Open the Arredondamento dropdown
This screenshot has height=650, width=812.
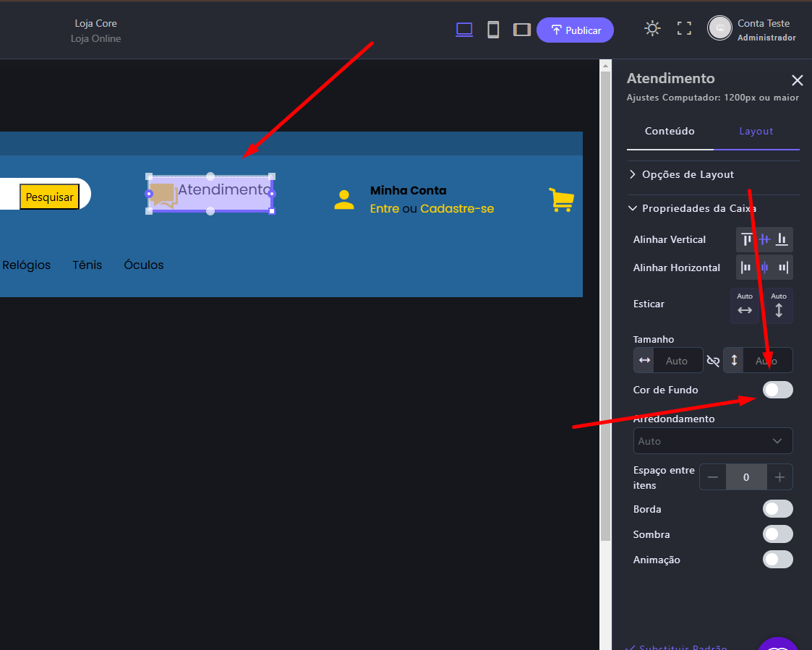[x=712, y=441]
